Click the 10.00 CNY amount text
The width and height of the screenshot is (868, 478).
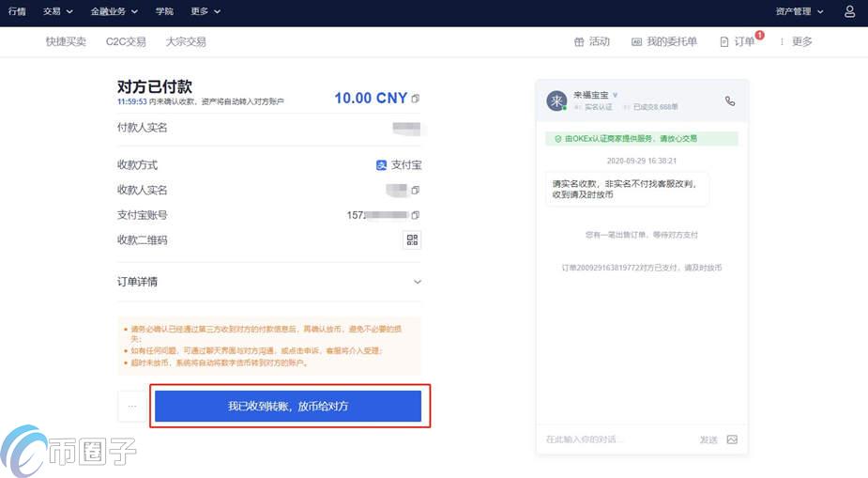(371, 98)
